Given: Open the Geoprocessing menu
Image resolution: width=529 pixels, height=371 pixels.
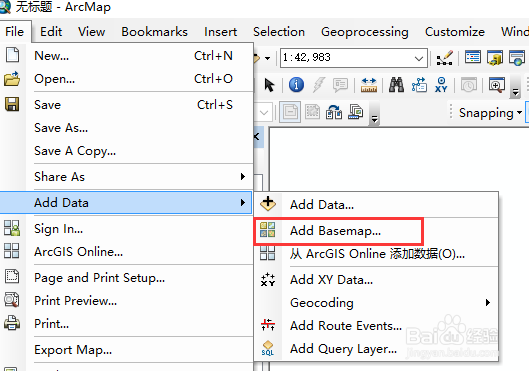Looking at the screenshot, I should pyautogui.click(x=365, y=32).
